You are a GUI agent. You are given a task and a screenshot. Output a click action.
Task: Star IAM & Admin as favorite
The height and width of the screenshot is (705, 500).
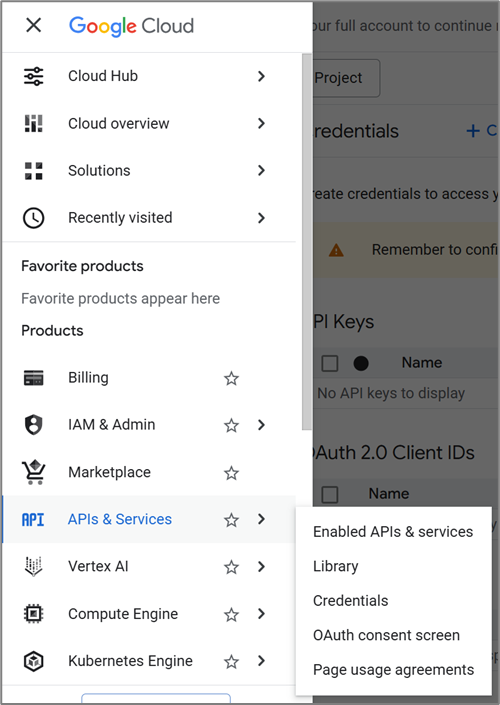coord(232,425)
